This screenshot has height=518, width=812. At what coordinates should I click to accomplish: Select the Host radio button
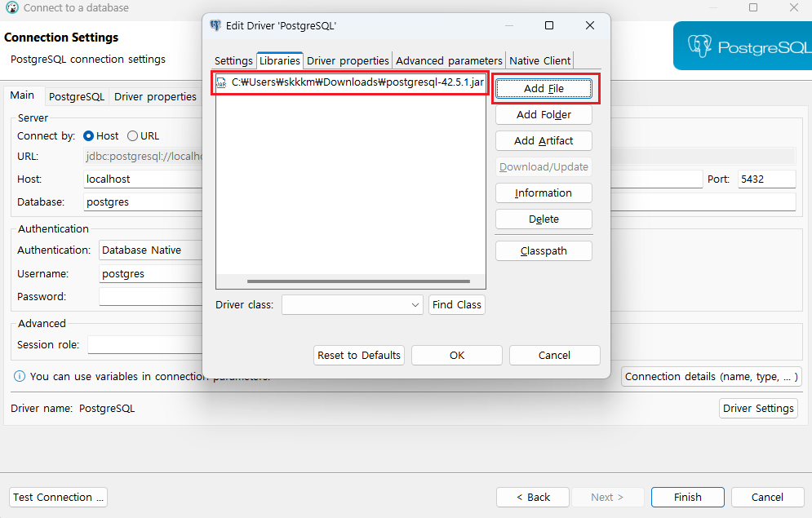(89, 135)
